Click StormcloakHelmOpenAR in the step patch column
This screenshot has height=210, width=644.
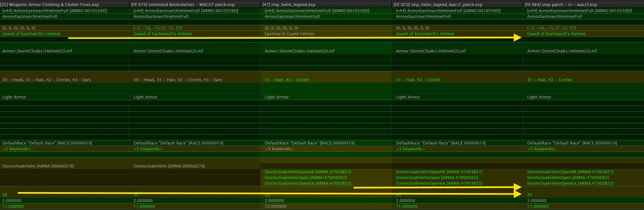(x=570, y=172)
